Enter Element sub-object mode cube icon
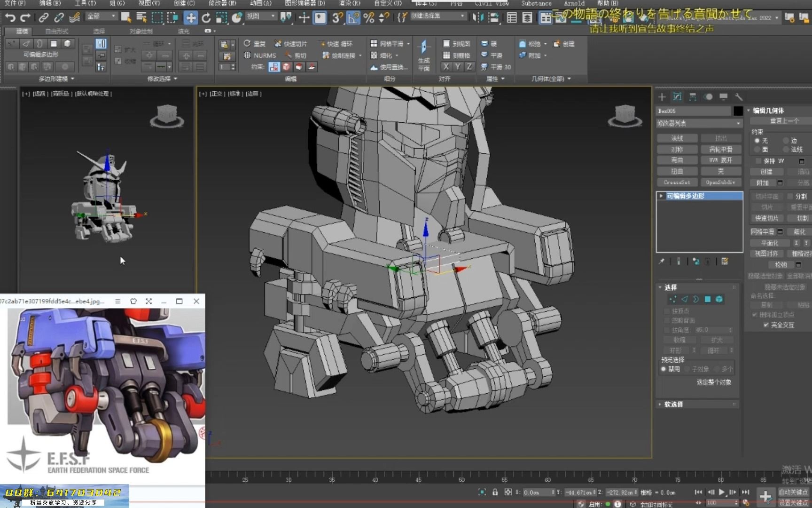This screenshot has height=508, width=812. tap(720, 299)
